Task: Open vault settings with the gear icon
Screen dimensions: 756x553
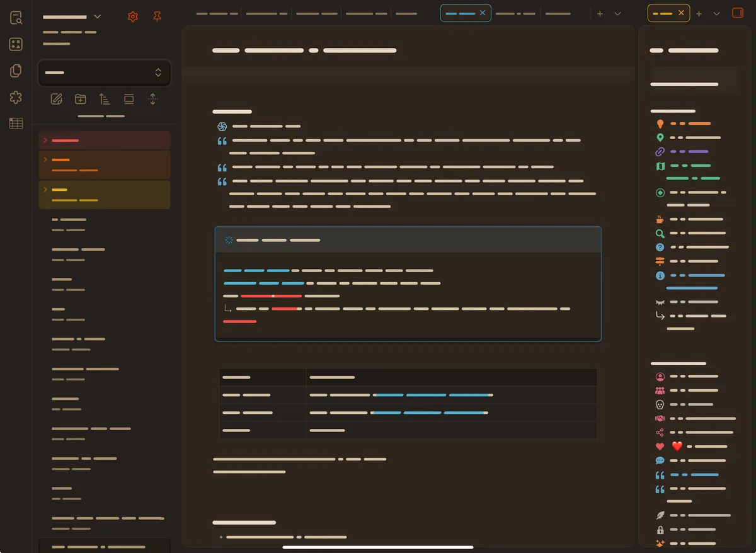Action: (x=133, y=16)
